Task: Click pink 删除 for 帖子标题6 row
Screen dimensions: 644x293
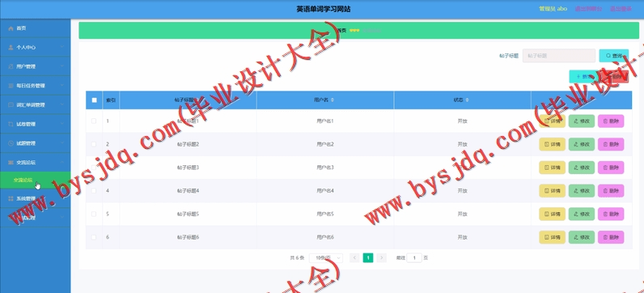Action: [611, 237]
